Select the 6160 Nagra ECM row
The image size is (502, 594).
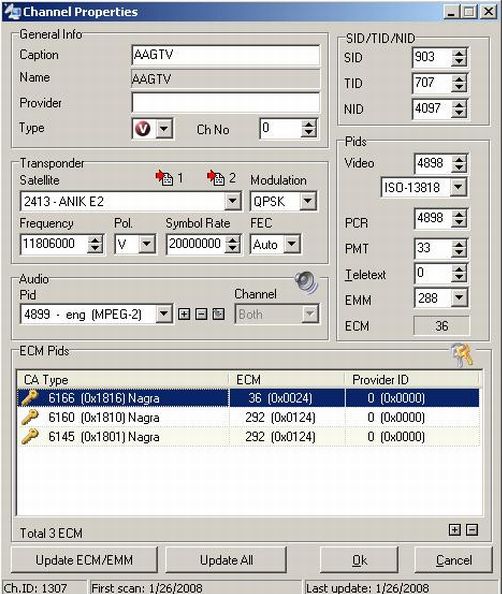click(248, 417)
